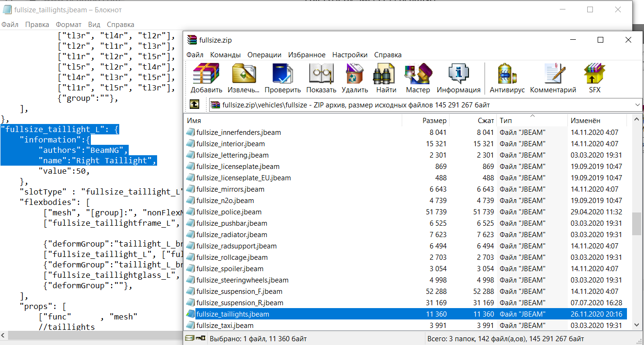Open Notepad Правка menu
Screen dimensions: 644x345
pyautogui.click(x=37, y=25)
